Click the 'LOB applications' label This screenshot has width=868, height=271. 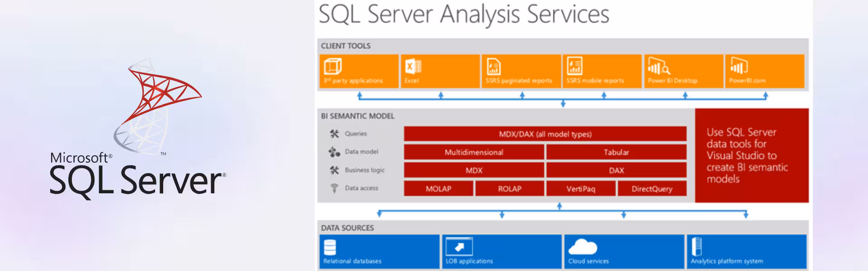[469, 261]
